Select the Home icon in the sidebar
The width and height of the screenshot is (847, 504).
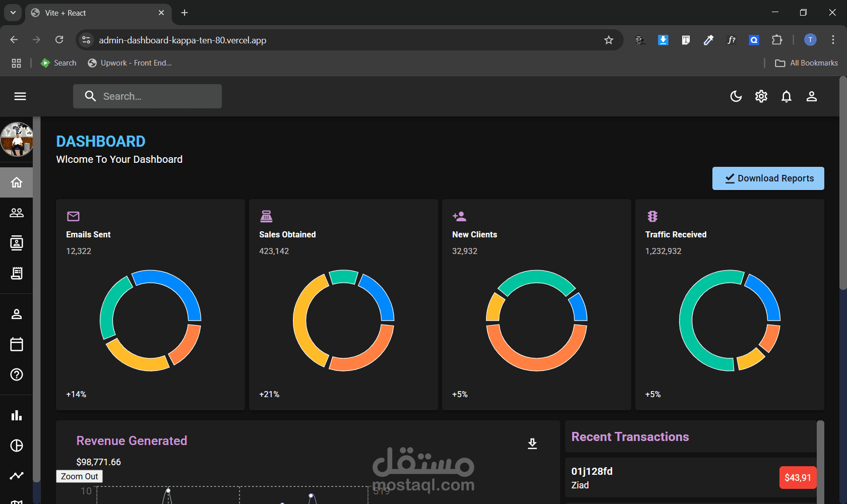point(17,182)
